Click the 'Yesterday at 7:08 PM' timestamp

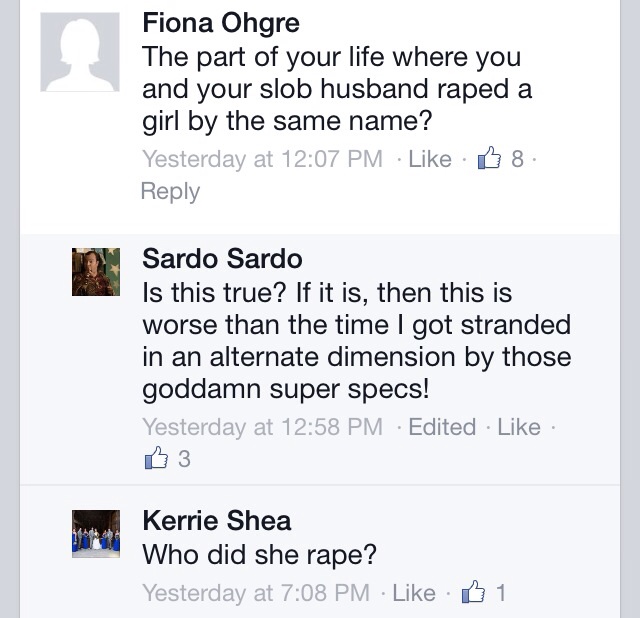(256, 593)
